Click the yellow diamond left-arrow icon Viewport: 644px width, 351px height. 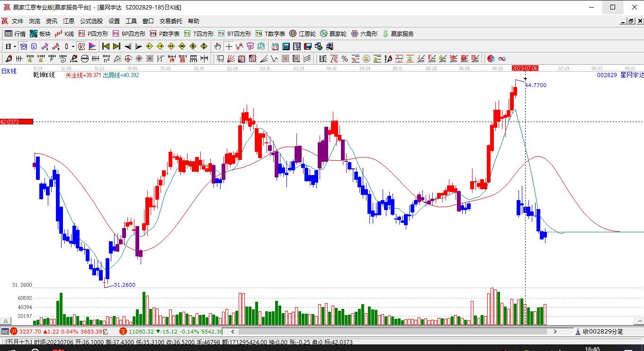click(x=150, y=46)
